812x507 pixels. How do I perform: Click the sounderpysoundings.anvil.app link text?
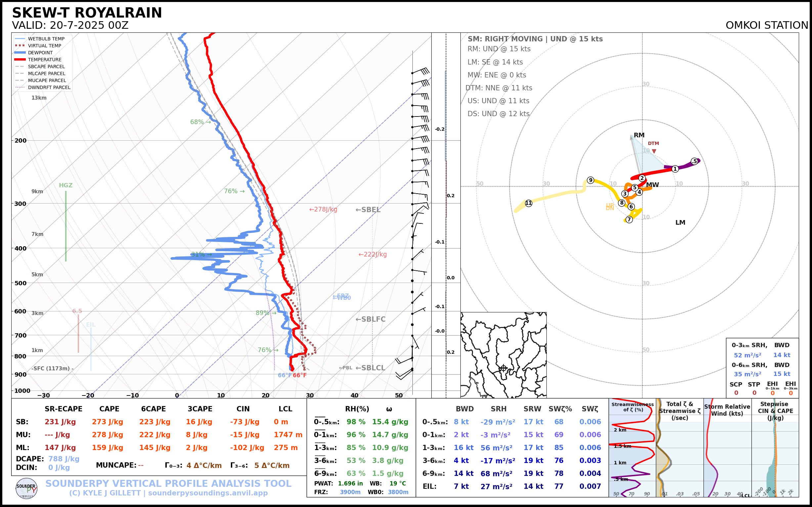208,493
